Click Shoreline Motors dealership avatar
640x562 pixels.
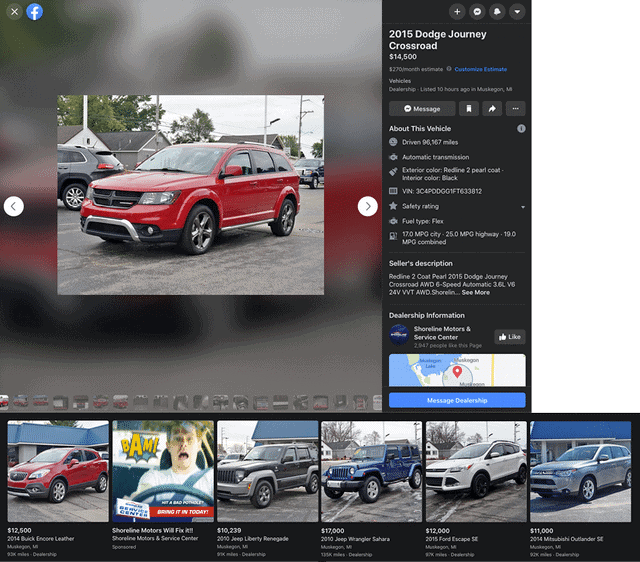tap(399, 335)
